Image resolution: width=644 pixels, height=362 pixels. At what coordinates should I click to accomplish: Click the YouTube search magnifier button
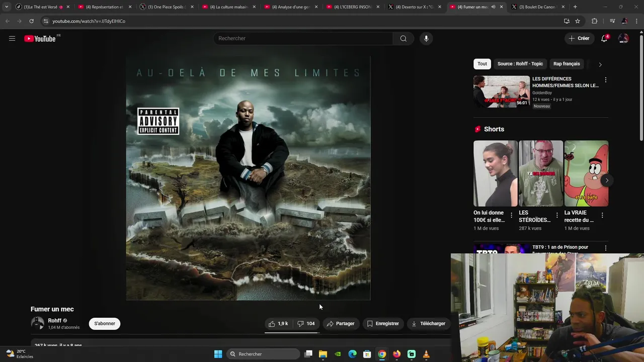point(404,38)
